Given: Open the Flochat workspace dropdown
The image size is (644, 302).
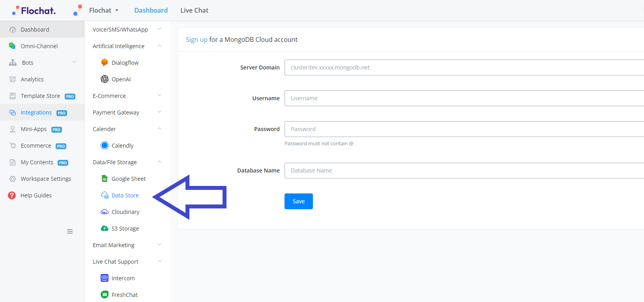Looking at the screenshot, I should pos(103,10).
